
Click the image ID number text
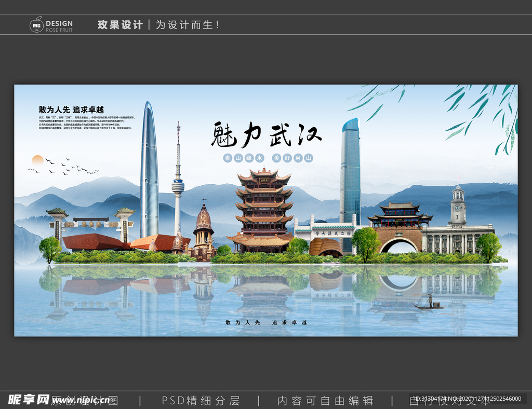[468, 399]
